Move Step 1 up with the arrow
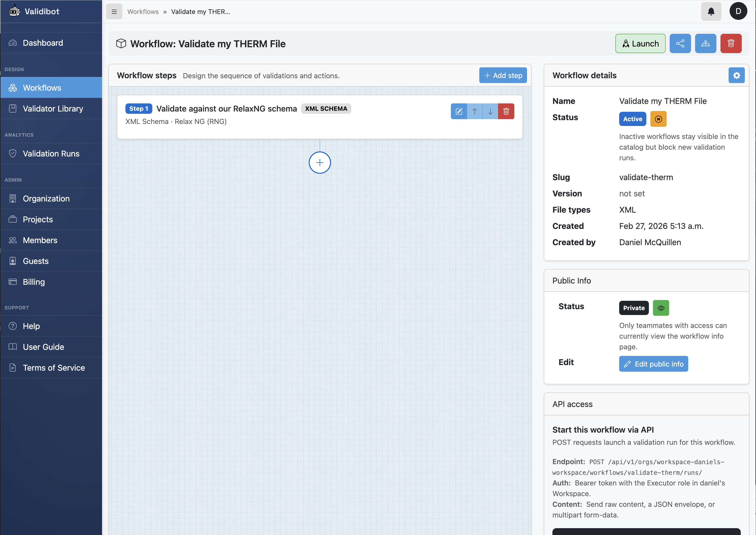756x535 pixels. click(474, 111)
